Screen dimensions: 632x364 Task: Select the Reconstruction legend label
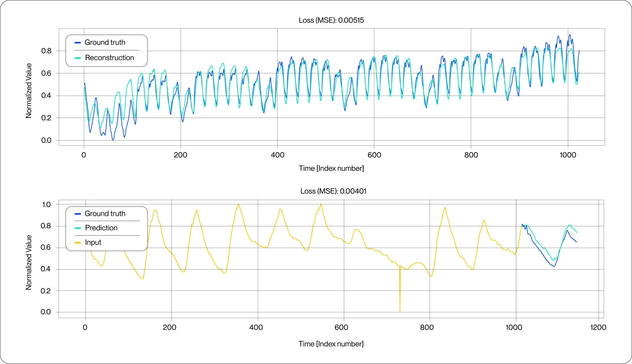109,58
